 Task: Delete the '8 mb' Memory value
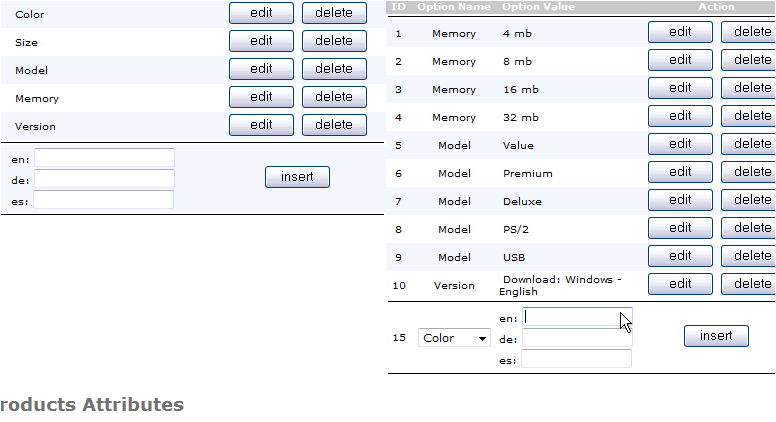pos(749,60)
